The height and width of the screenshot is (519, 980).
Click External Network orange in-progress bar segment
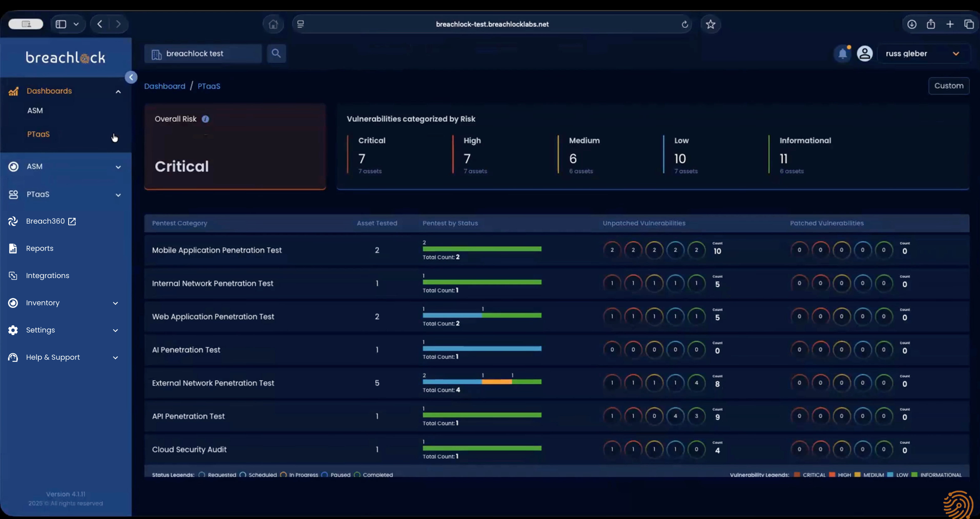497,382
